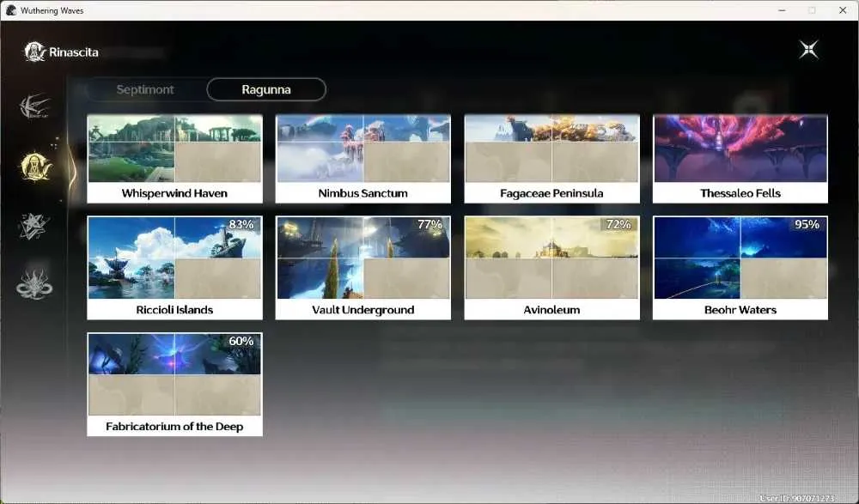
Task: Close the Wuthering Waves window
Action: (843, 10)
